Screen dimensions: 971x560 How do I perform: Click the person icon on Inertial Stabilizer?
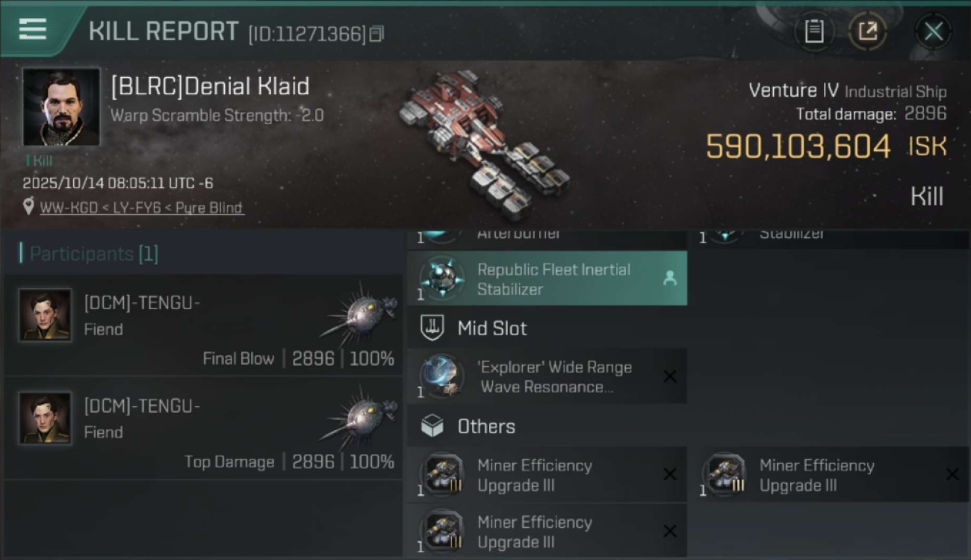click(x=670, y=279)
